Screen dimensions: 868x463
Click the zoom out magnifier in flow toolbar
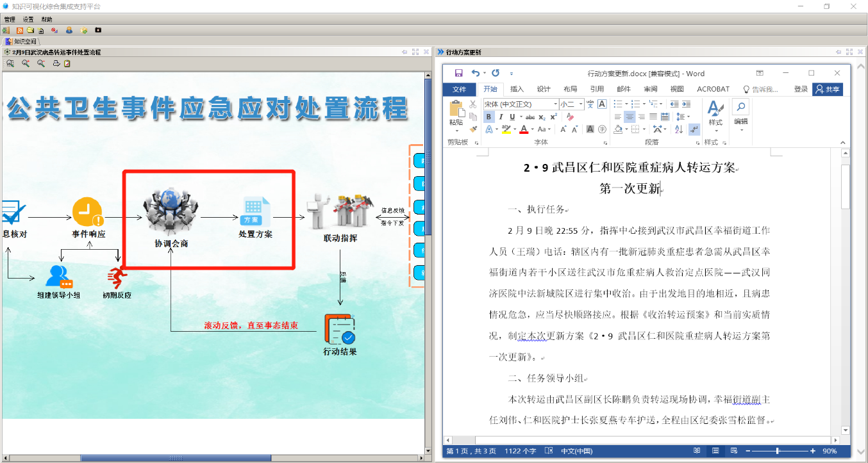41,63
